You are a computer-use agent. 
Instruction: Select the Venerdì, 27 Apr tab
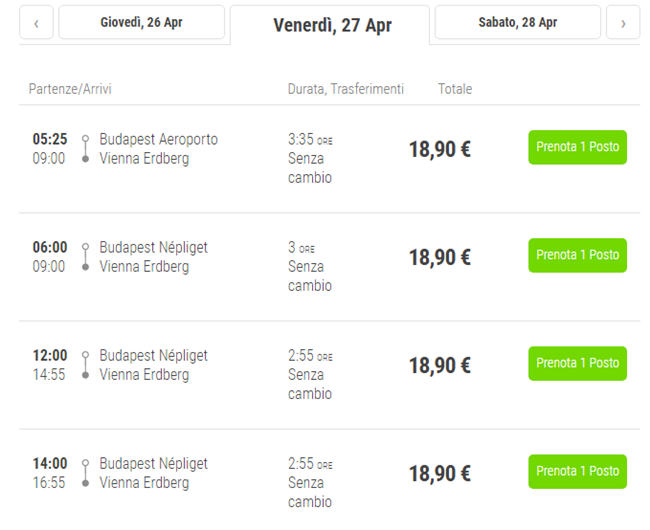point(332,25)
